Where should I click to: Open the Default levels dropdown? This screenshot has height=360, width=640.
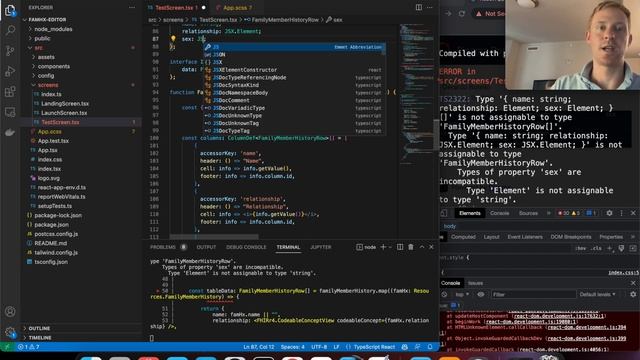[598, 294]
